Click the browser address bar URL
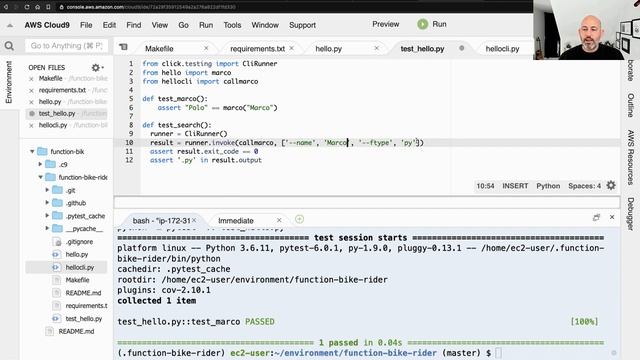This screenshot has height=360, width=640. [151, 7]
